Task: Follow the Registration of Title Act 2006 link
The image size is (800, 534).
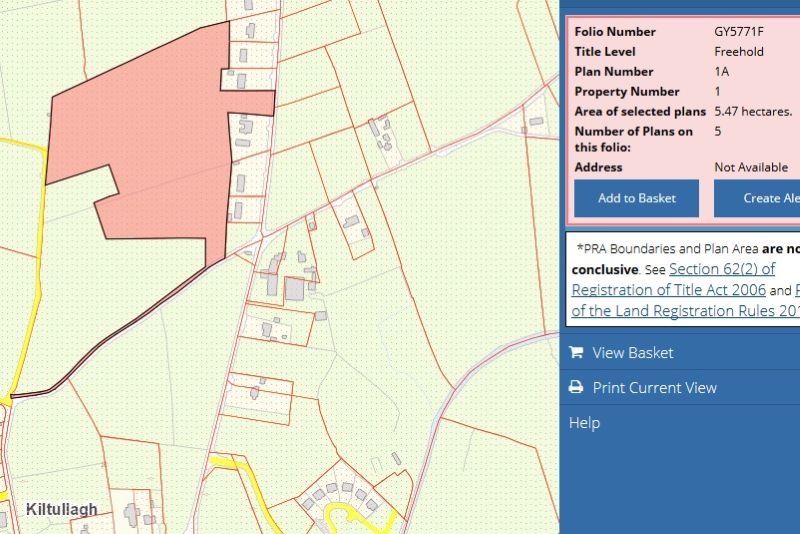Action: pos(668,290)
